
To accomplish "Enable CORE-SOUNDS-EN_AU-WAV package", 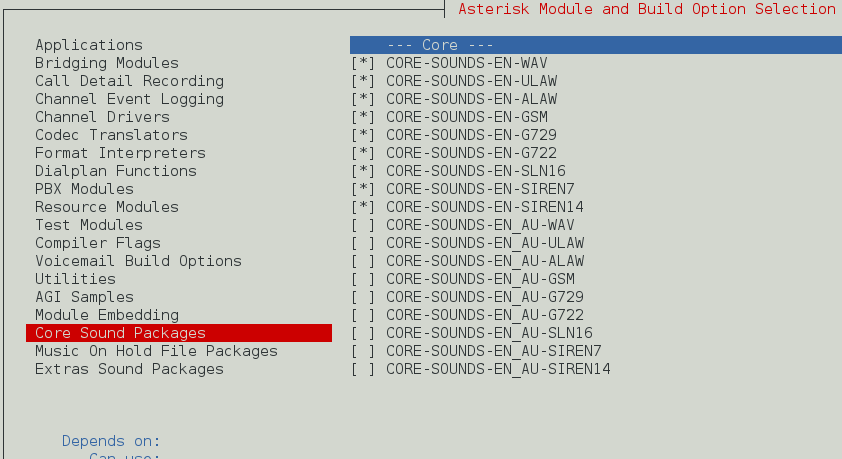I will click(363, 225).
